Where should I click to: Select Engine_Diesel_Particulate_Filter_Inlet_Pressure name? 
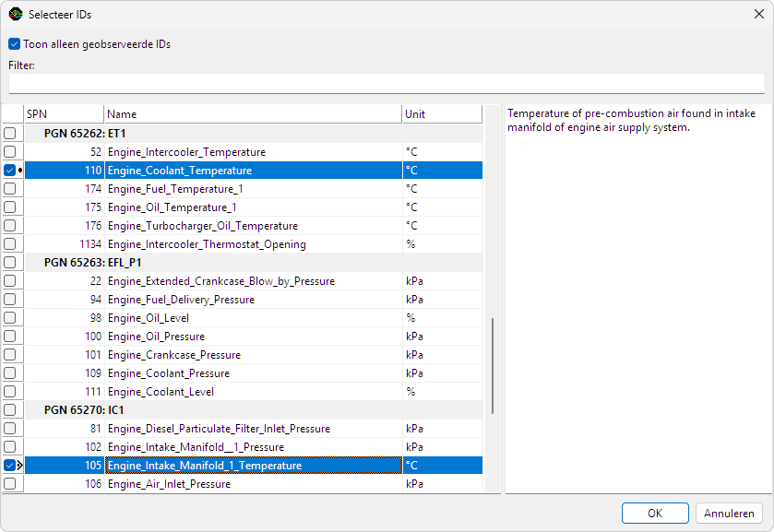(x=219, y=429)
